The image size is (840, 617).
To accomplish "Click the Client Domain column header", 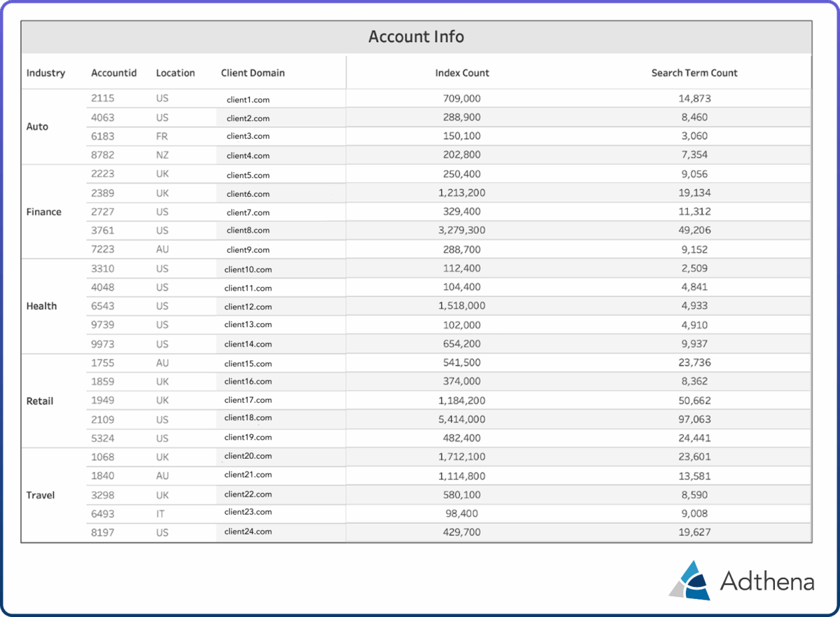I will click(253, 73).
